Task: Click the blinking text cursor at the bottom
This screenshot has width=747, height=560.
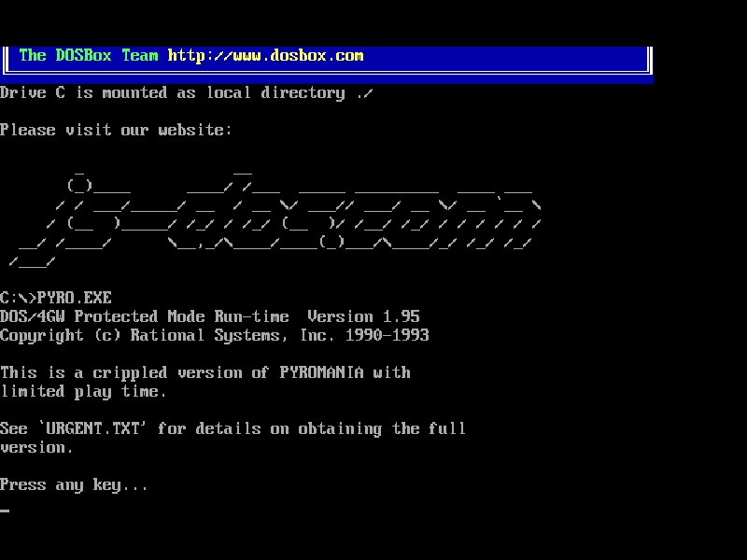Action: [5, 511]
